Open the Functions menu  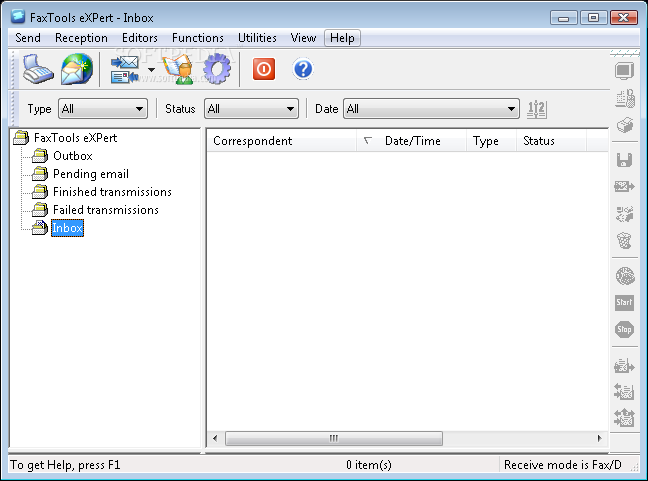pyautogui.click(x=198, y=38)
